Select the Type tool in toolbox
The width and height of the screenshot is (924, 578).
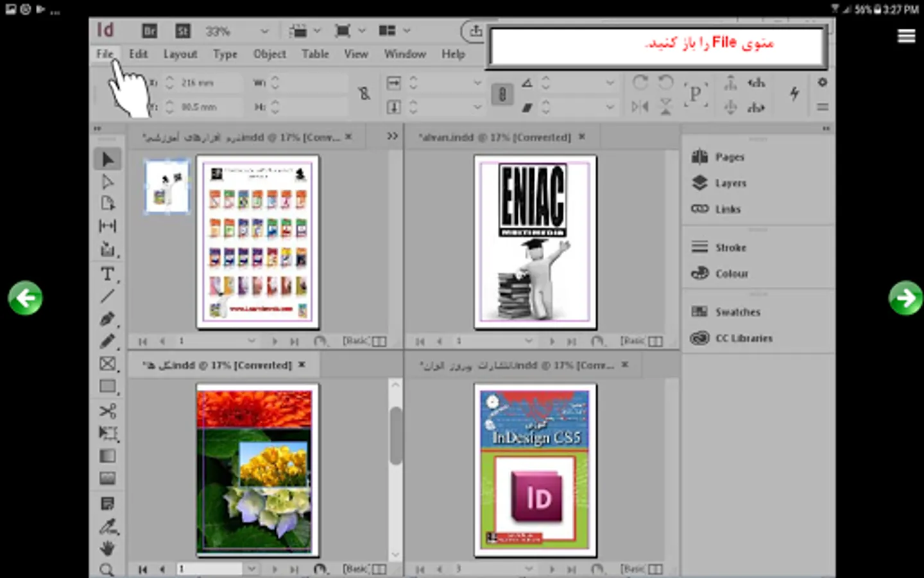[107, 274]
